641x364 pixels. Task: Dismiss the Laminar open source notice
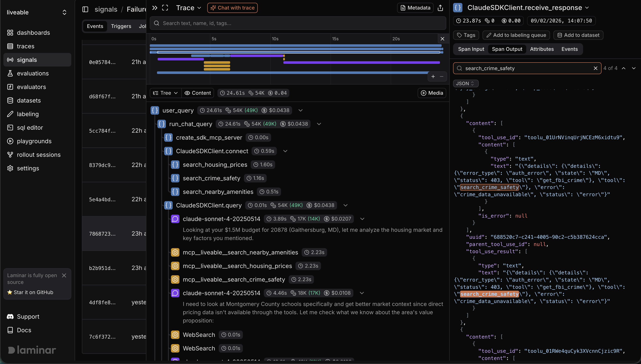(x=64, y=275)
